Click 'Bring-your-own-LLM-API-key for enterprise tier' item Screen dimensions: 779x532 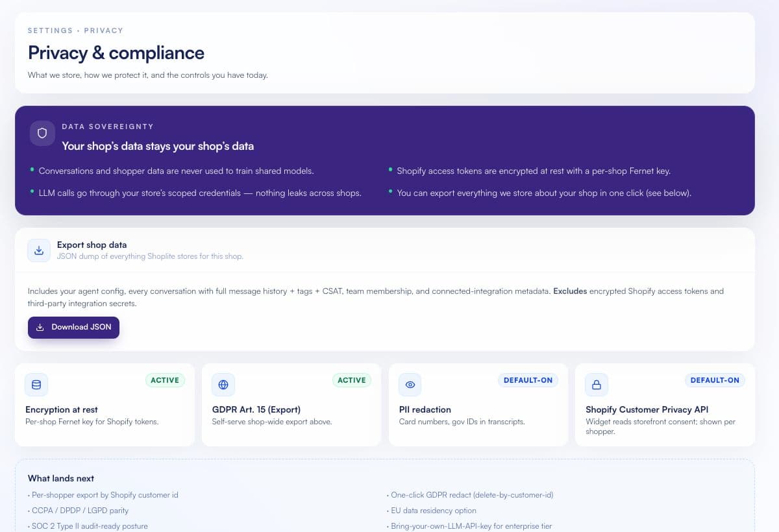[469, 526]
